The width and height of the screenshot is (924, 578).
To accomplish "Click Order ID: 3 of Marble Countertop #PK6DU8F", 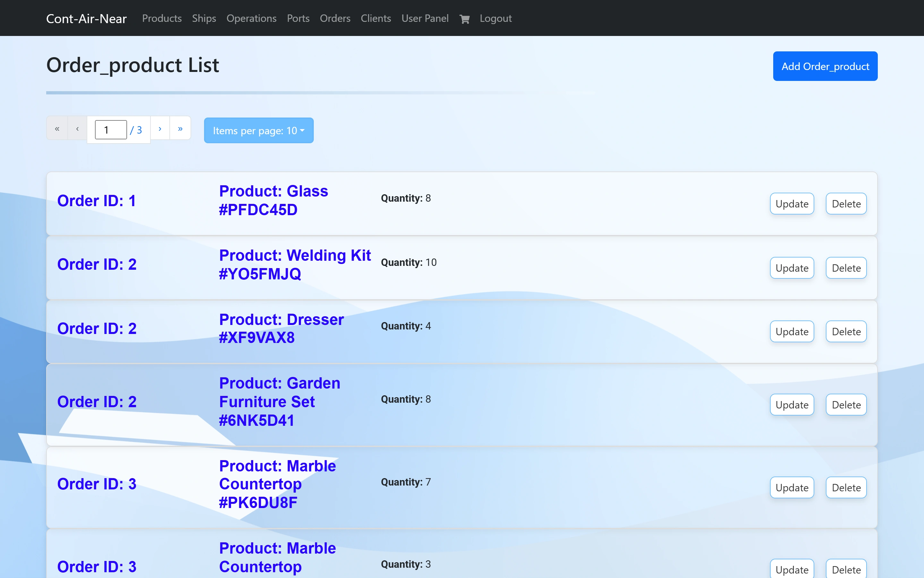I will [x=97, y=484].
